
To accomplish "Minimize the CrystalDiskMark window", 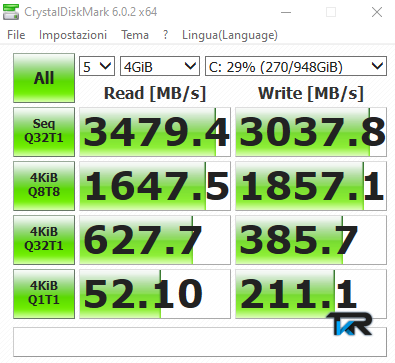I will point(286,12).
